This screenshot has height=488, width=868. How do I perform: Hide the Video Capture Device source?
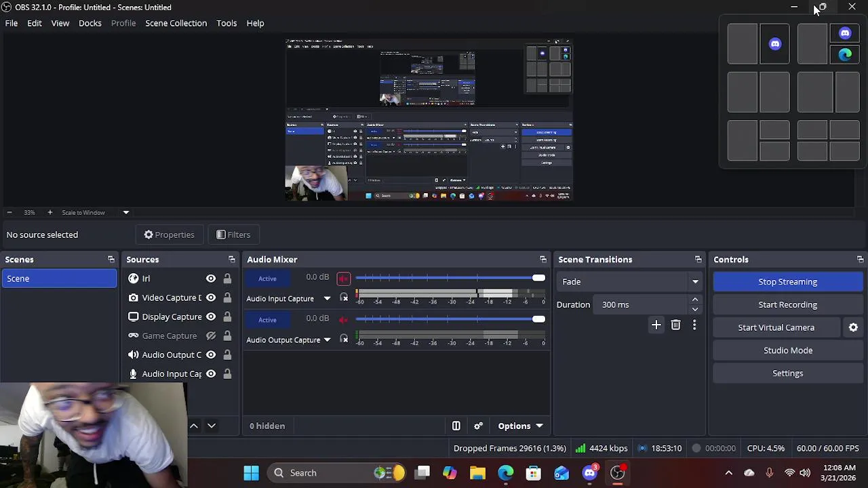(211, 298)
